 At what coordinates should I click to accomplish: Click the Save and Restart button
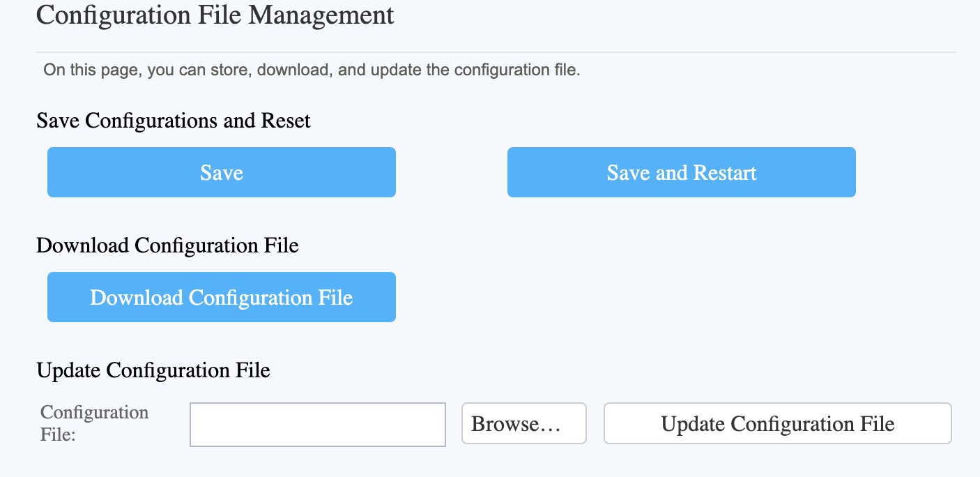pyautogui.click(x=682, y=172)
